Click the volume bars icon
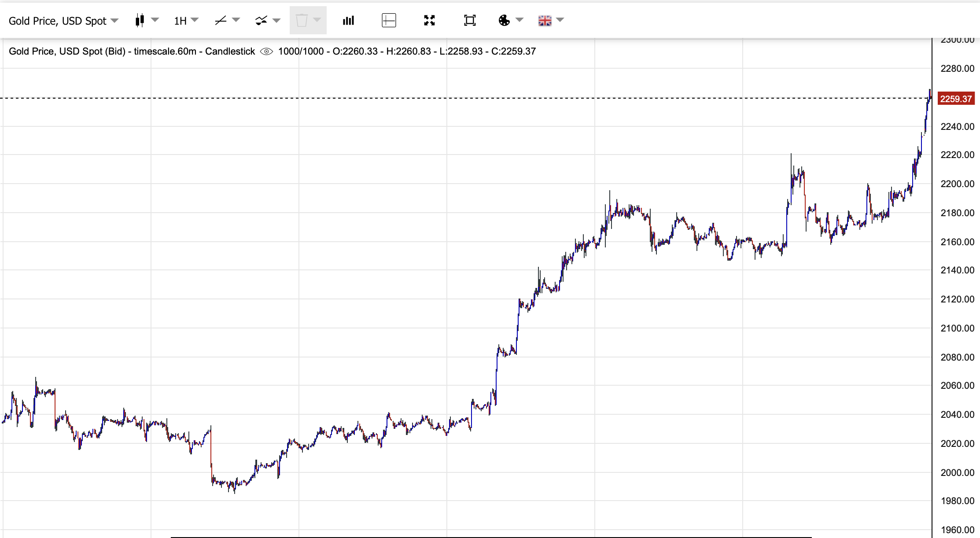 click(x=348, y=20)
